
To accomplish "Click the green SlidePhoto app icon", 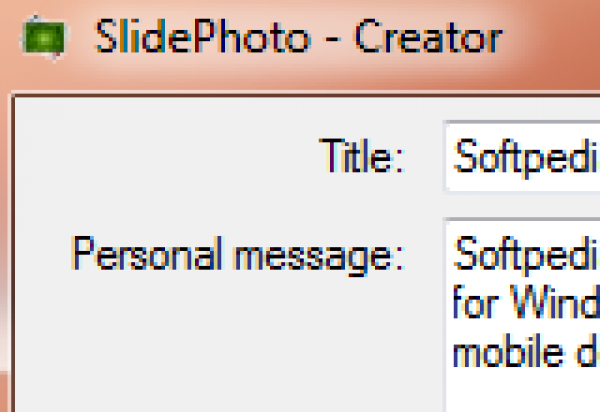I will [41, 38].
